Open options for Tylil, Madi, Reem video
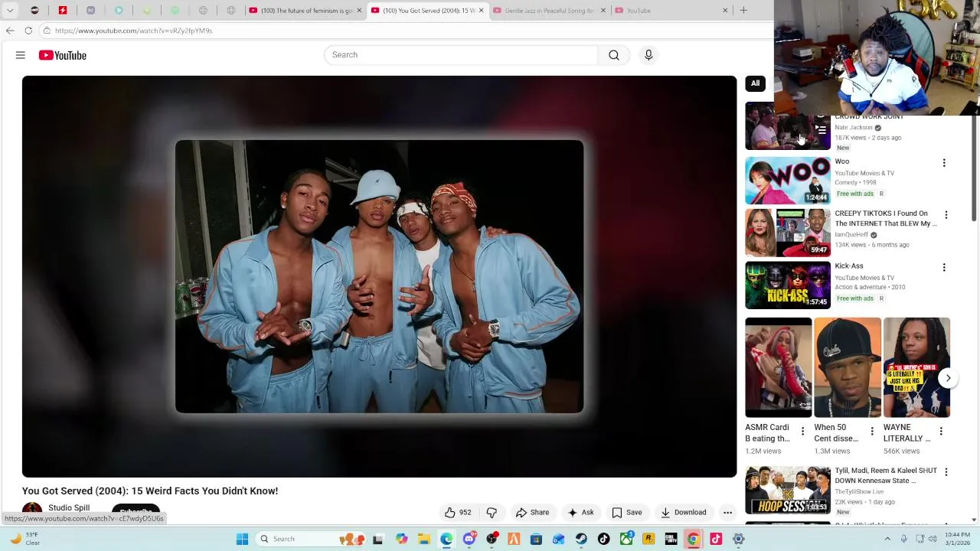 coord(946,472)
